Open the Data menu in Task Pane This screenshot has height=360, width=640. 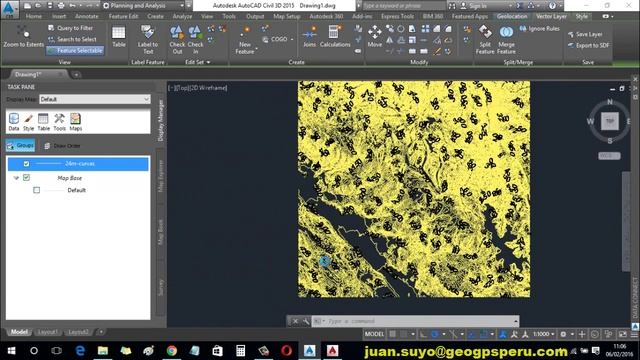pos(14,122)
